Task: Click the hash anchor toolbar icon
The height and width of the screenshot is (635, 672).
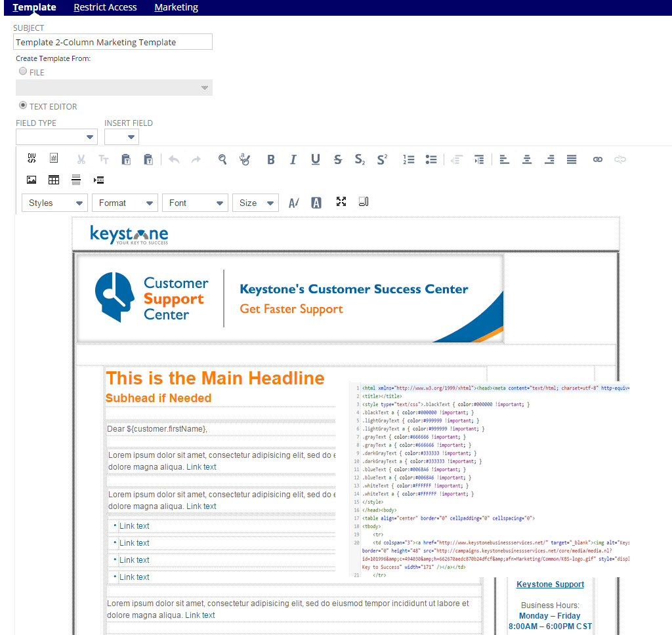Action: coord(54,158)
